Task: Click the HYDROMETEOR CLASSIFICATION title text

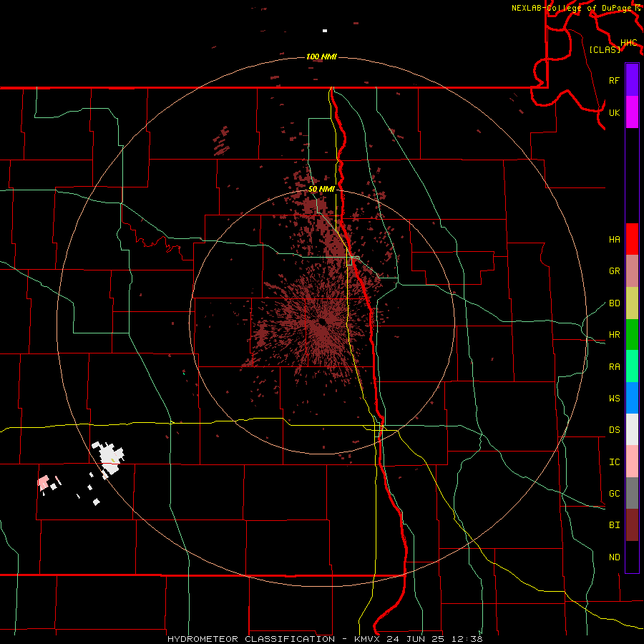Action: tap(251, 639)
